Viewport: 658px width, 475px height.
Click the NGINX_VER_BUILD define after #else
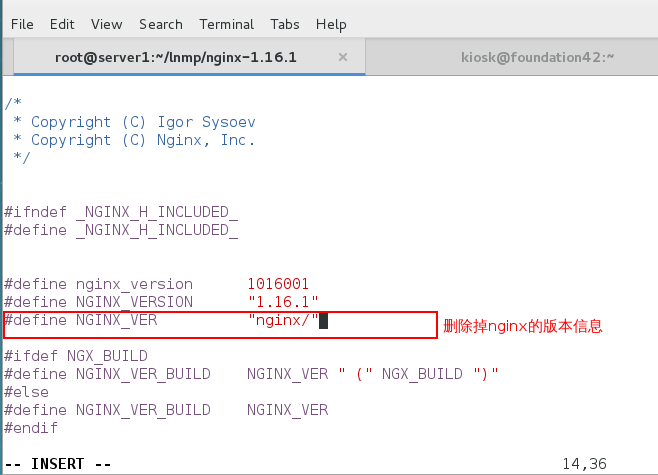166,410
